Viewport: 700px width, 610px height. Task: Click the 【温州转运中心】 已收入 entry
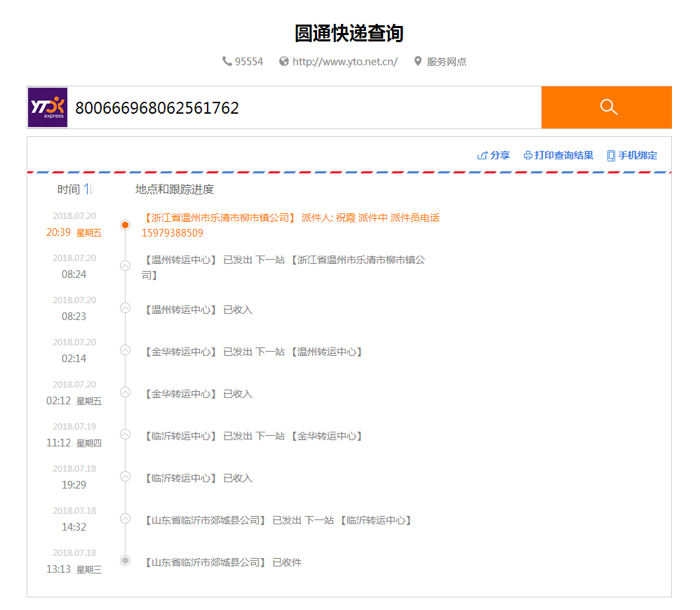point(197,310)
